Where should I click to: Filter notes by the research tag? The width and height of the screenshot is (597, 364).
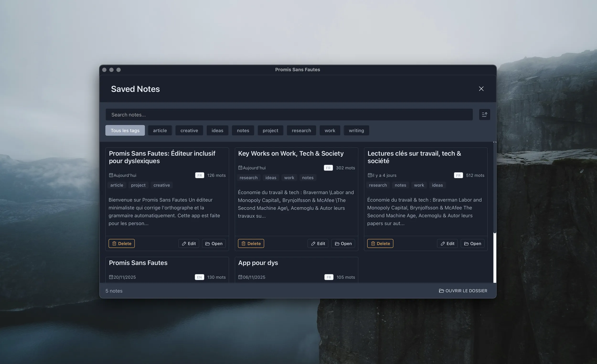pyautogui.click(x=301, y=130)
